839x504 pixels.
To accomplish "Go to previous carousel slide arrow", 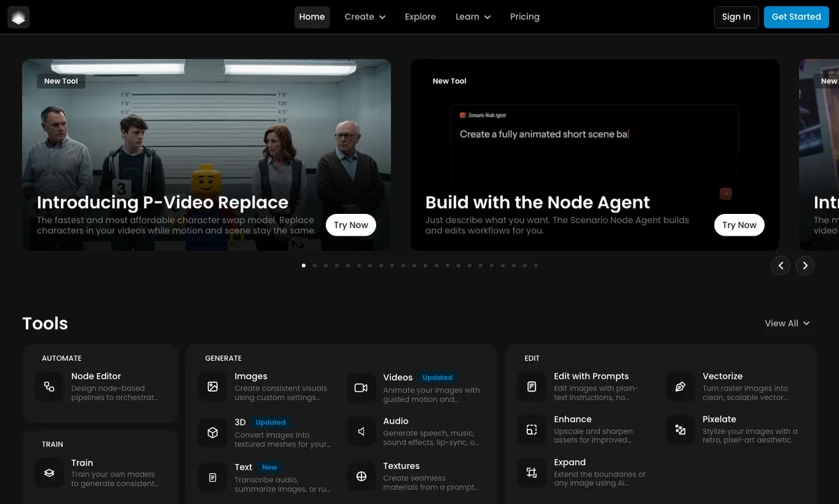I will (781, 266).
